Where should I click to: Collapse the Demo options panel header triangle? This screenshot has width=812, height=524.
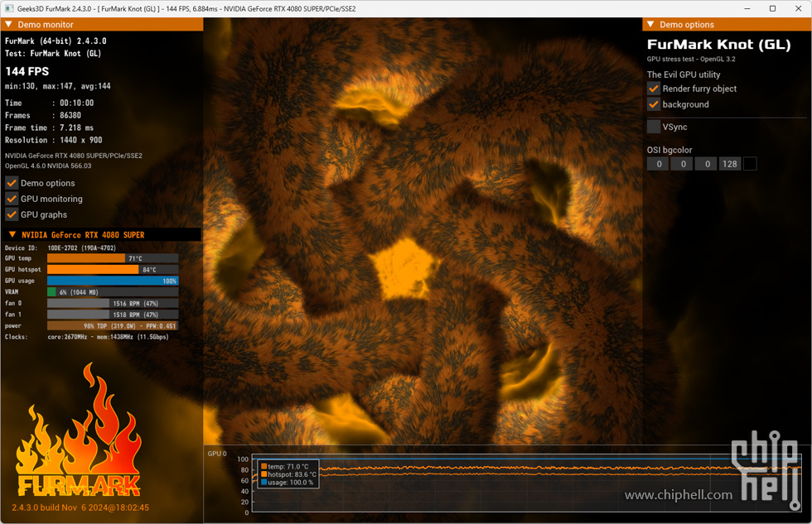(x=650, y=24)
